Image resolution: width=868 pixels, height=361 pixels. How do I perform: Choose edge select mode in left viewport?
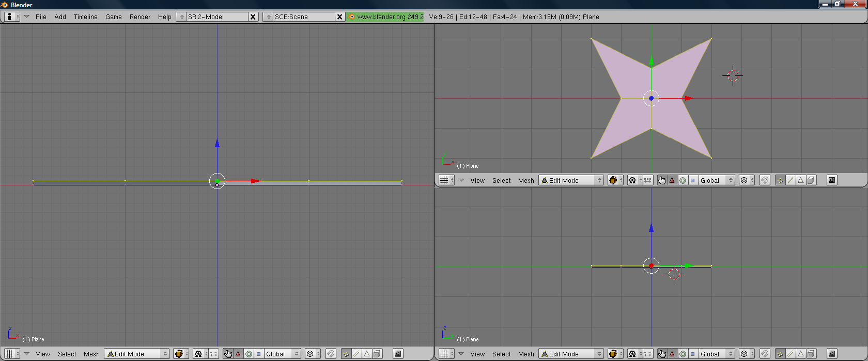click(x=356, y=354)
